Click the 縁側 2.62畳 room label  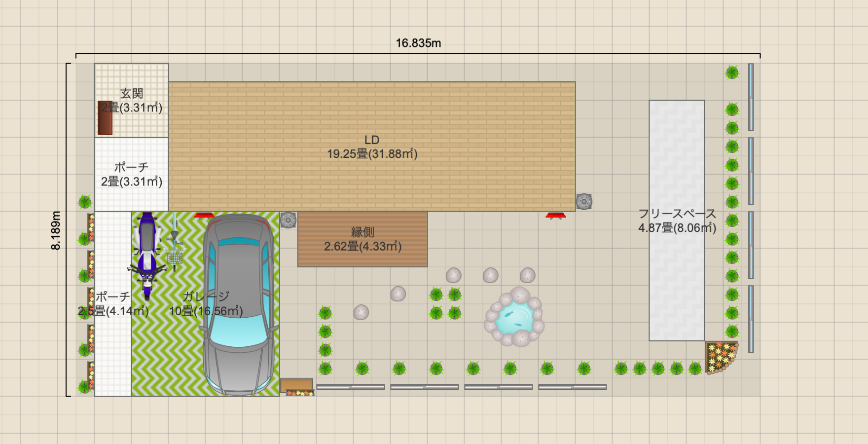pos(363,239)
